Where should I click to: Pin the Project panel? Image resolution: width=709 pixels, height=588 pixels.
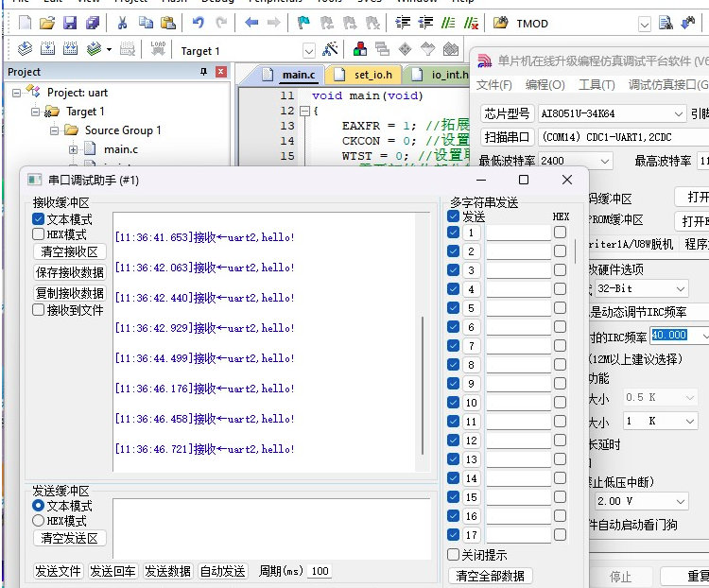pos(204,72)
